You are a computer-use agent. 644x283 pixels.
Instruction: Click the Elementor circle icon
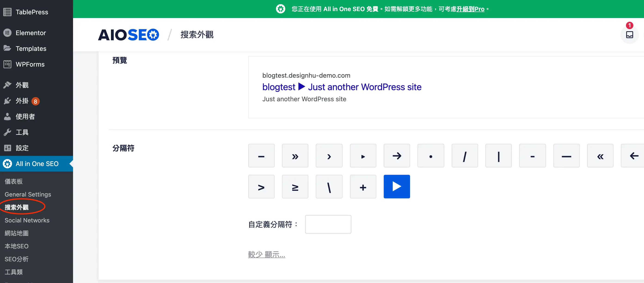pos(7,33)
